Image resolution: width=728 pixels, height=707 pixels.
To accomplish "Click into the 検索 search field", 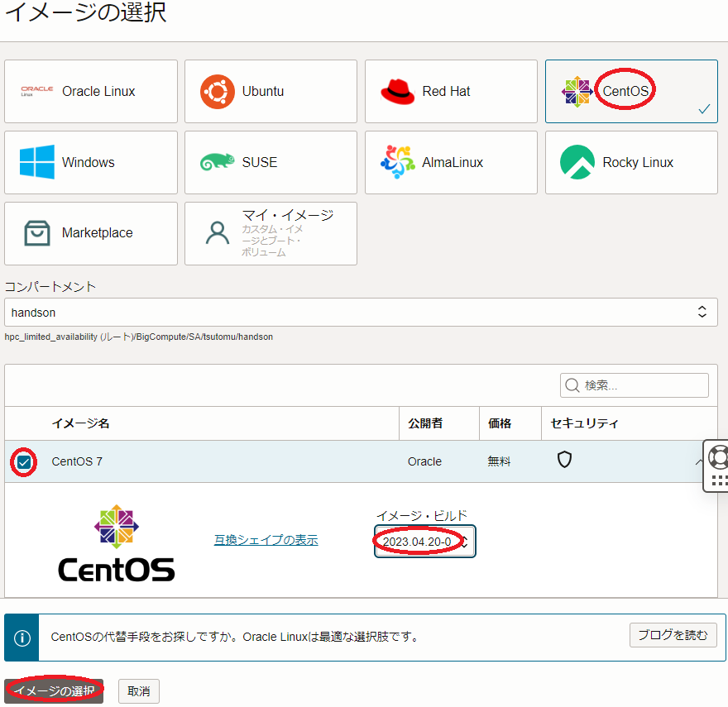I will coord(635,385).
